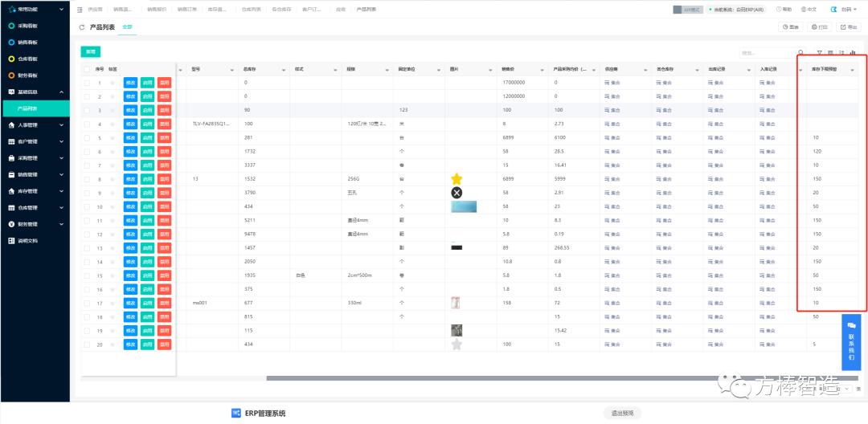This screenshot has width=868, height=424.
Task: Click the green 新增 button
Action: click(x=90, y=51)
